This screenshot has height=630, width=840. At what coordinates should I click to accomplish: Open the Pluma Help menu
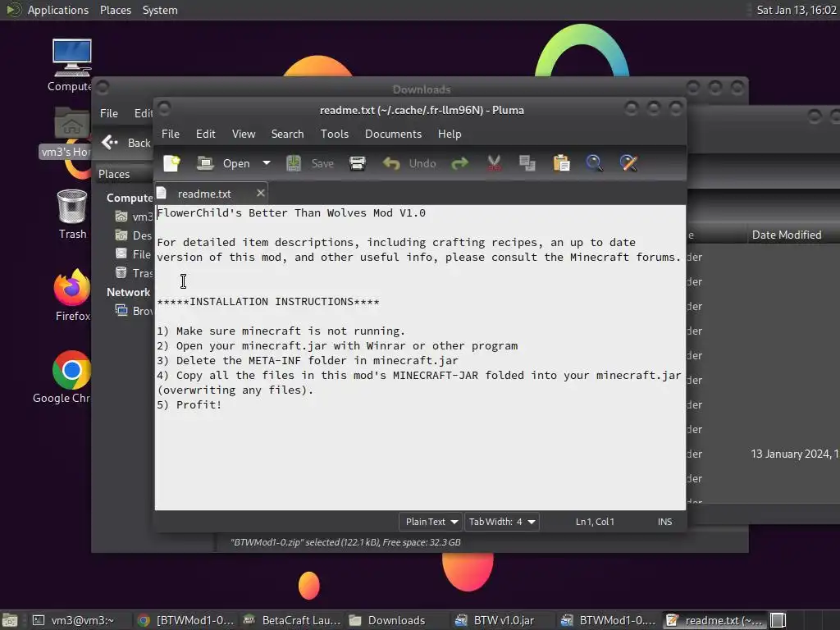click(450, 134)
